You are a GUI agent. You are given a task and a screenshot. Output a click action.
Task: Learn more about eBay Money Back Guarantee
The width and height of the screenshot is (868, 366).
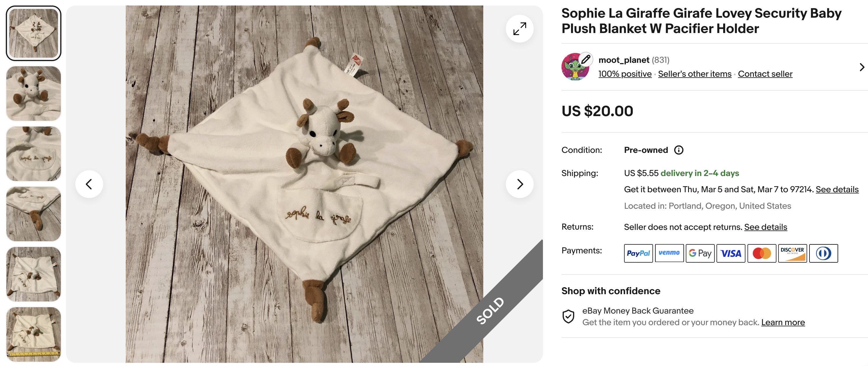click(x=783, y=323)
